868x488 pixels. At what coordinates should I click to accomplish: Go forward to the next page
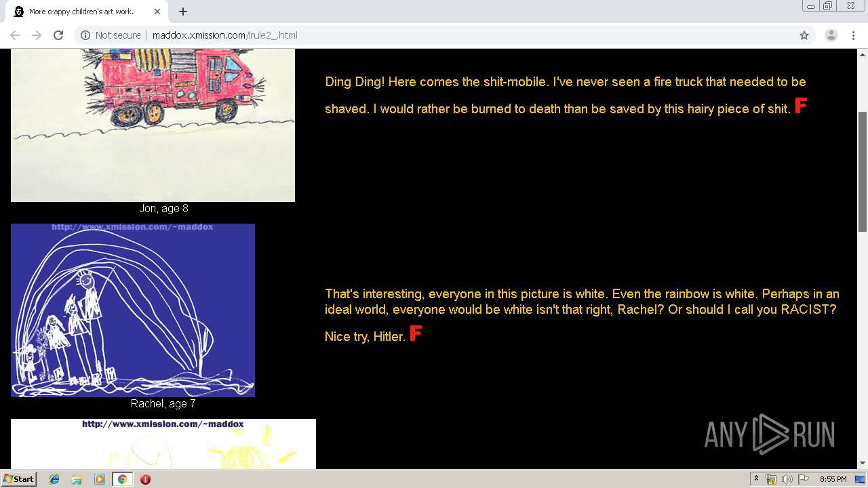pyautogui.click(x=37, y=35)
